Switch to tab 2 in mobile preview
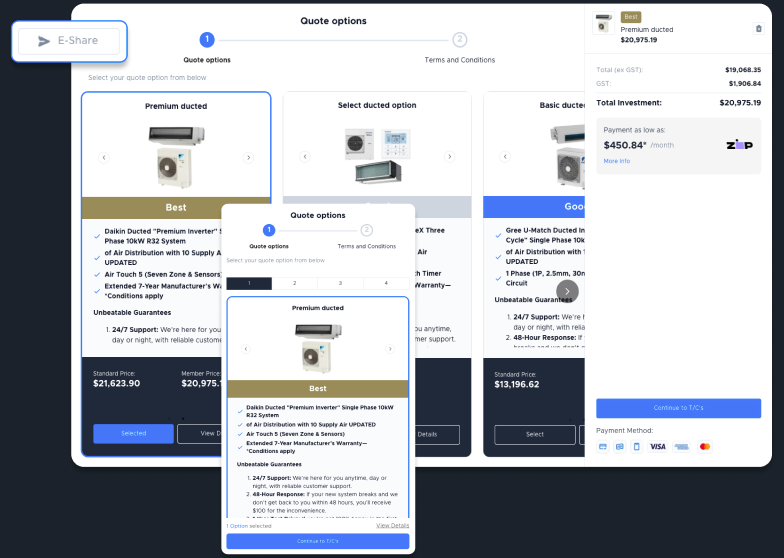This screenshot has width=784, height=558. point(294,284)
